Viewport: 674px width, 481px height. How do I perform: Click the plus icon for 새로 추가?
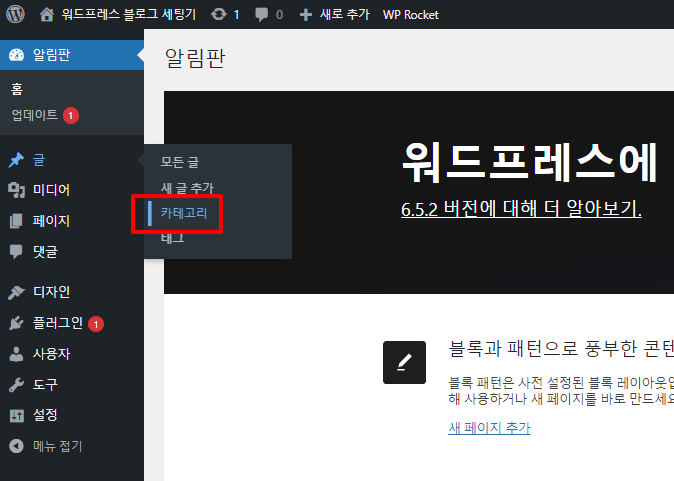tap(305, 15)
